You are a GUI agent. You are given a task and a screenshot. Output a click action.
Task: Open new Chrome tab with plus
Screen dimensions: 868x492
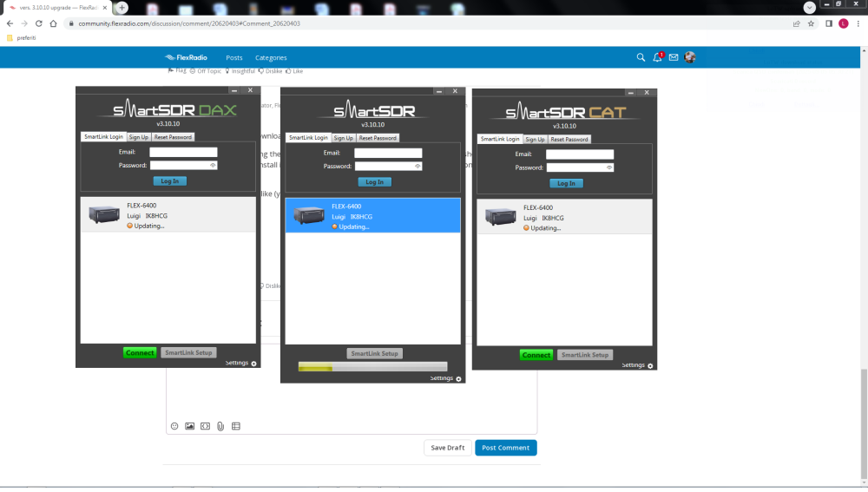click(x=122, y=8)
